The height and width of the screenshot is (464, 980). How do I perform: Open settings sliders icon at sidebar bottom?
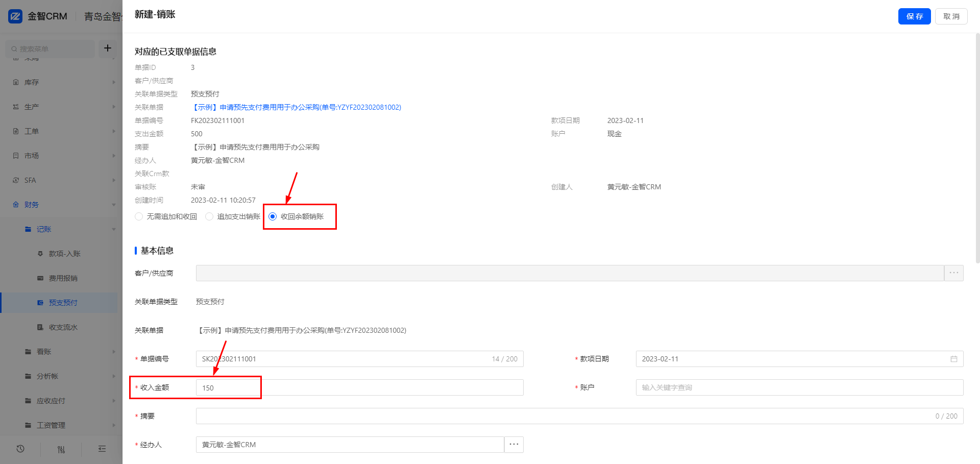61,449
